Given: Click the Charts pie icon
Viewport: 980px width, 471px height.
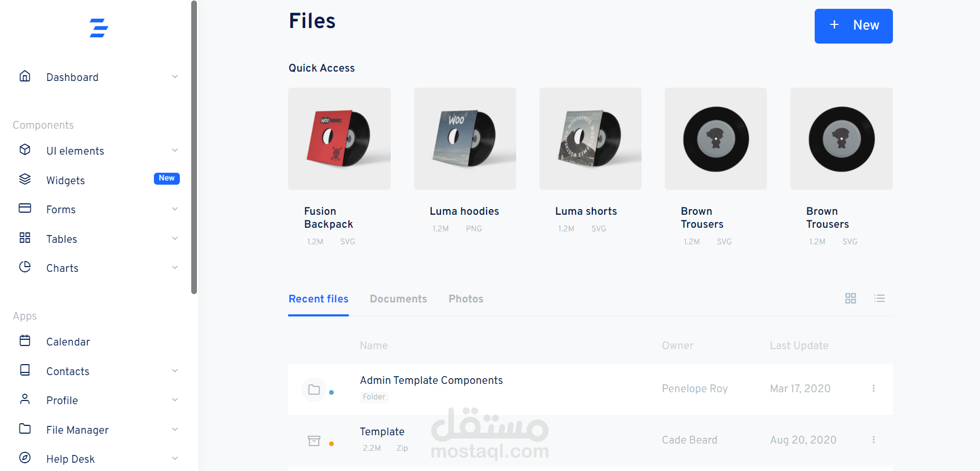Looking at the screenshot, I should click(25, 267).
